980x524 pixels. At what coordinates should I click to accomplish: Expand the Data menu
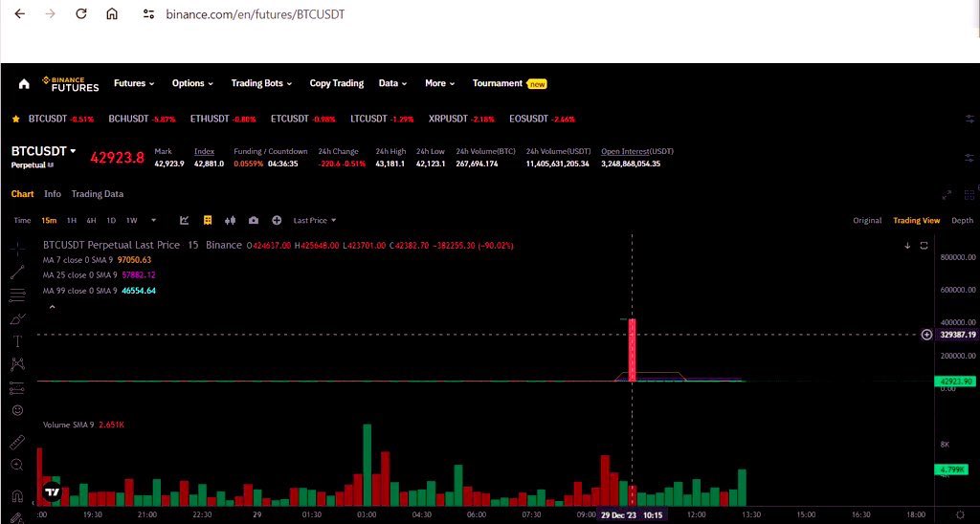point(392,83)
